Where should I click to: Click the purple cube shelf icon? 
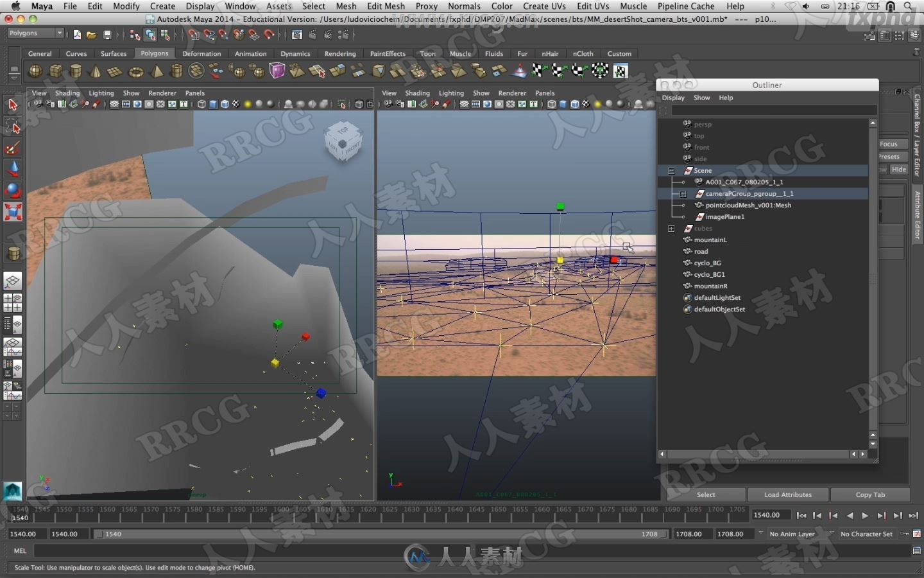pos(277,71)
